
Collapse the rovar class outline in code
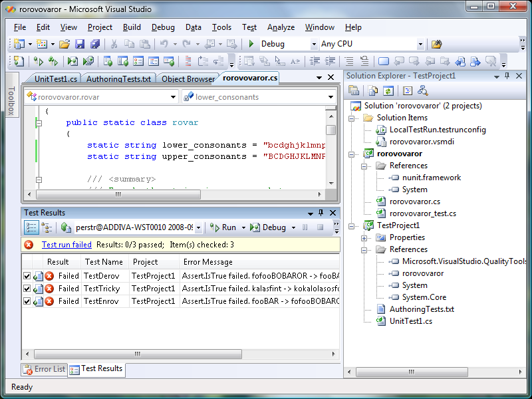[x=39, y=123]
